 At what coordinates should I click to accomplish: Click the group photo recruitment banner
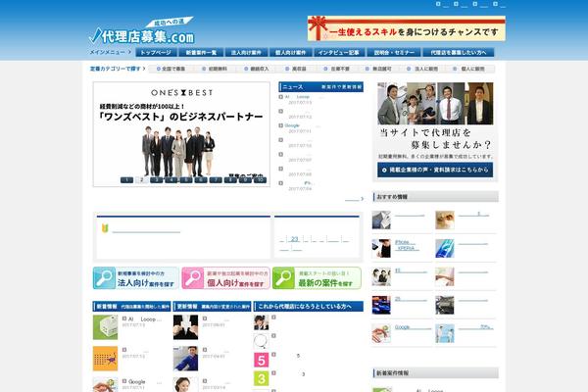tap(435, 104)
